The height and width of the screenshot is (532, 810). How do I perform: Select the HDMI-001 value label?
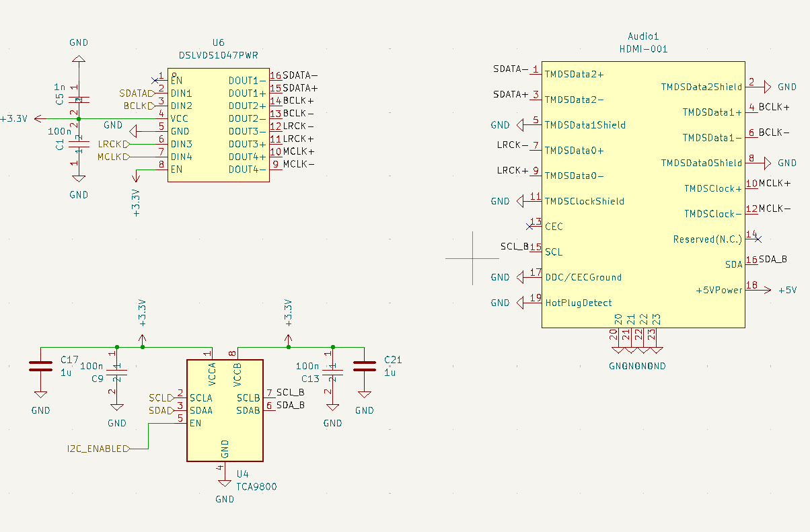point(643,49)
